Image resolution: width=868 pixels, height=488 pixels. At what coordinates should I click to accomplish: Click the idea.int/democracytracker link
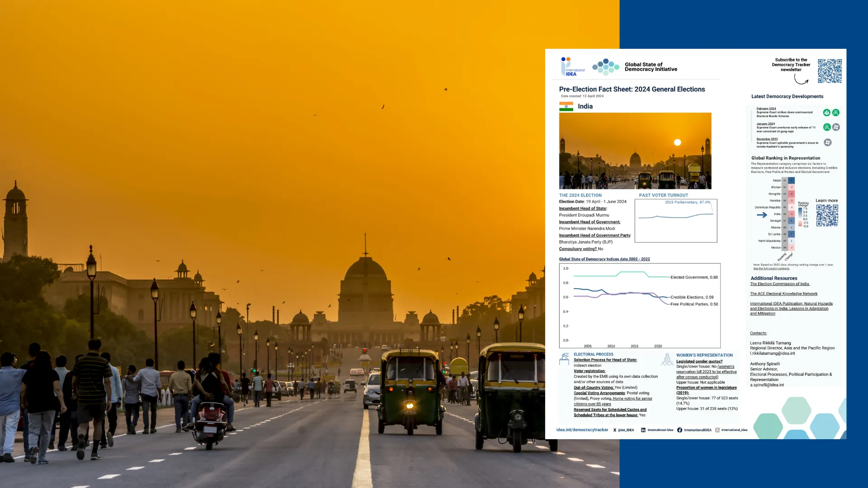(582, 430)
